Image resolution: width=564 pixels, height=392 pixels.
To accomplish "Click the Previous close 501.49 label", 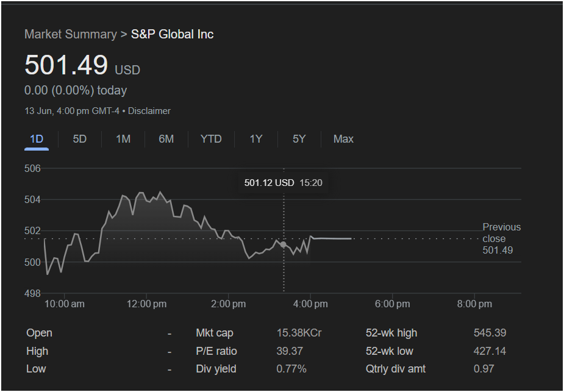I will tap(501, 238).
